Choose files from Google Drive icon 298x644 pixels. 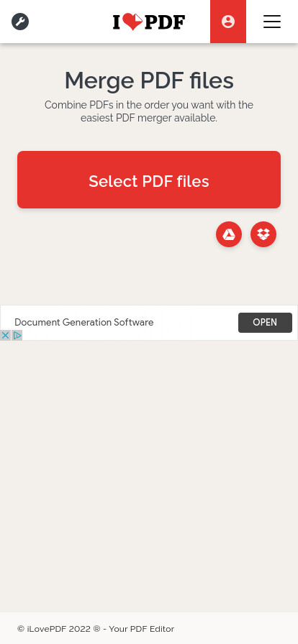tap(229, 234)
